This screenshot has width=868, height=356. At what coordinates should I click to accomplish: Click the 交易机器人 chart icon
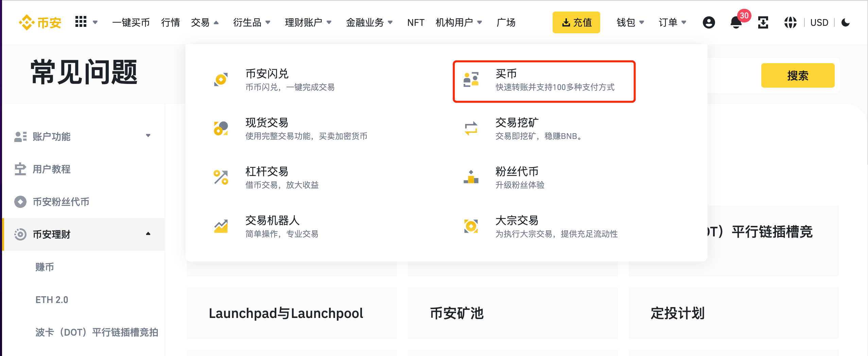tap(221, 226)
